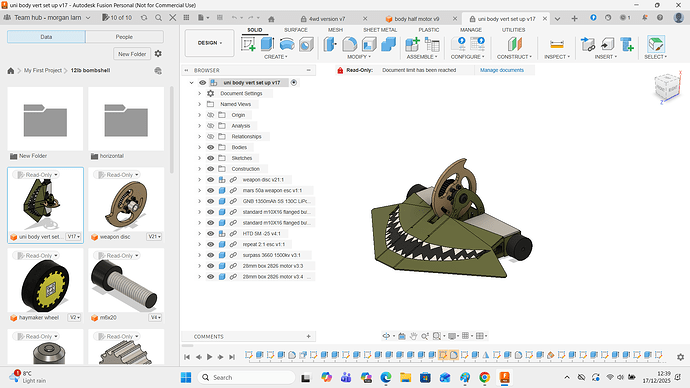
Task: Click the Manage documents link
Action: [502, 70]
